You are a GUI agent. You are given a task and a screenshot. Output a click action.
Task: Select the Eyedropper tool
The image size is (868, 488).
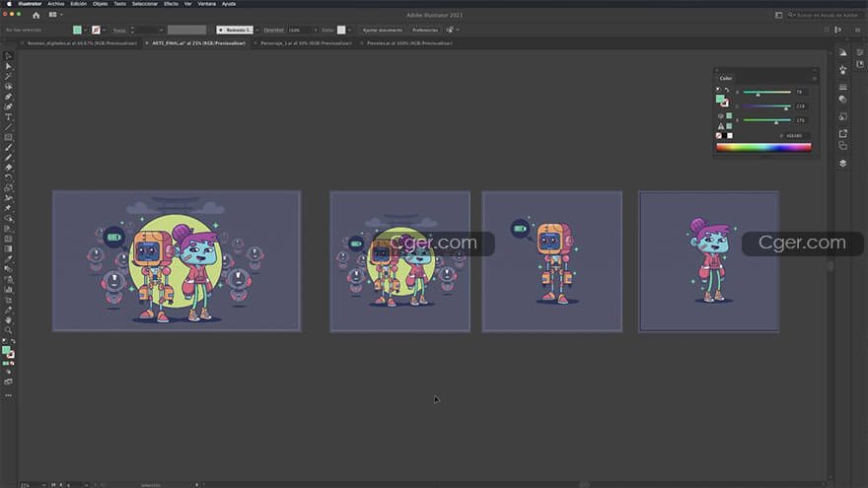[x=8, y=259]
